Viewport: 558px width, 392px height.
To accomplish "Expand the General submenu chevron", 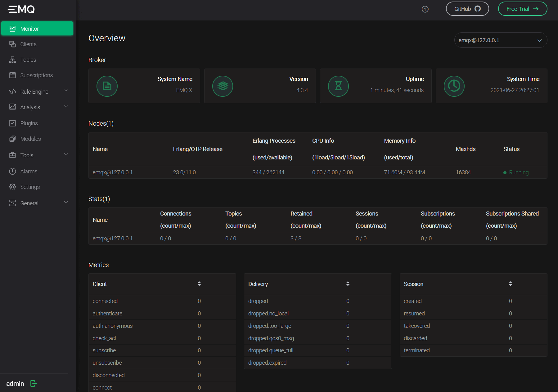I will tap(66, 203).
